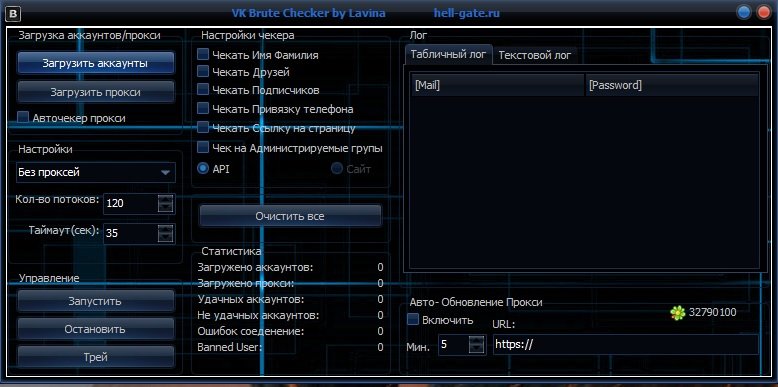Click the Остановить button
778x387 pixels.
(x=96, y=328)
